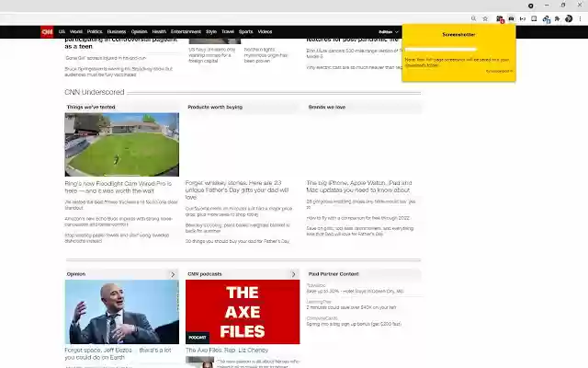
Task: Click the CNN Underscored section title
Action: click(94, 92)
